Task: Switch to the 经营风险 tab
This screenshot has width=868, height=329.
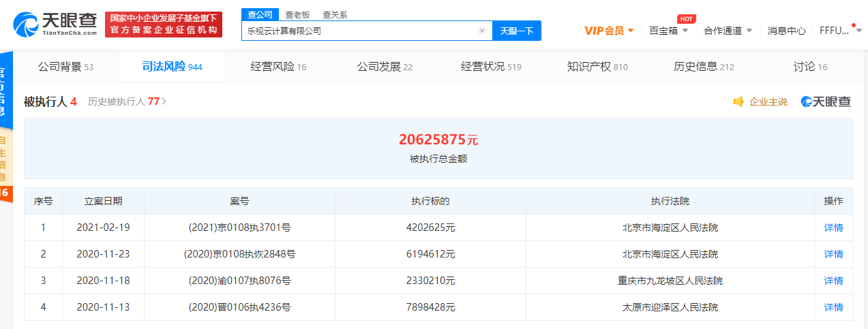Action: click(x=278, y=67)
